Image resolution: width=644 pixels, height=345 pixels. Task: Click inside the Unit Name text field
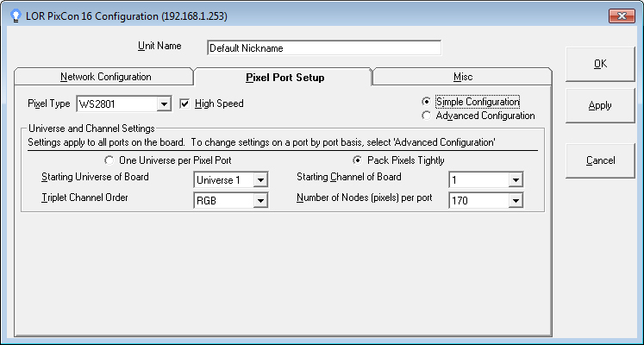[323, 48]
